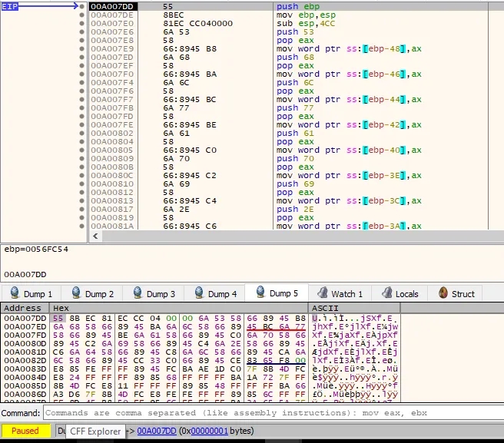The width and height of the screenshot is (504, 443).
Task: Click the ASCII column header
Action: click(x=324, y=308)
